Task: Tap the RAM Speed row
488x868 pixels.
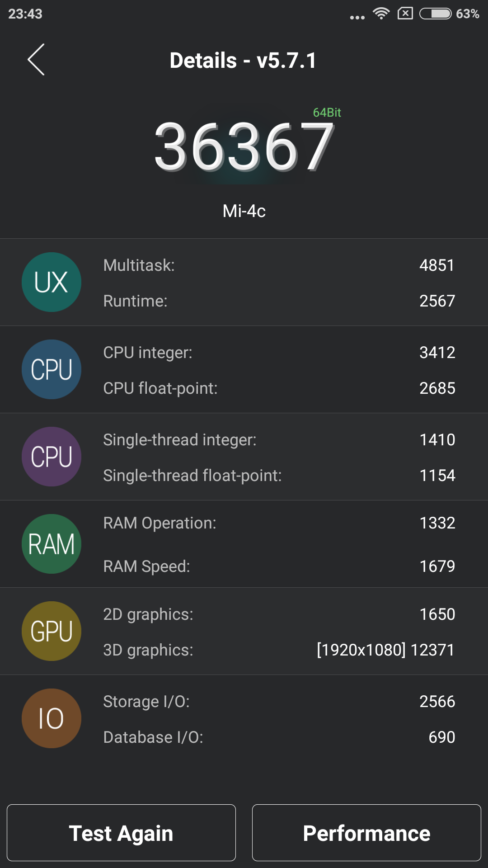Action: click(x=278, y=566)
